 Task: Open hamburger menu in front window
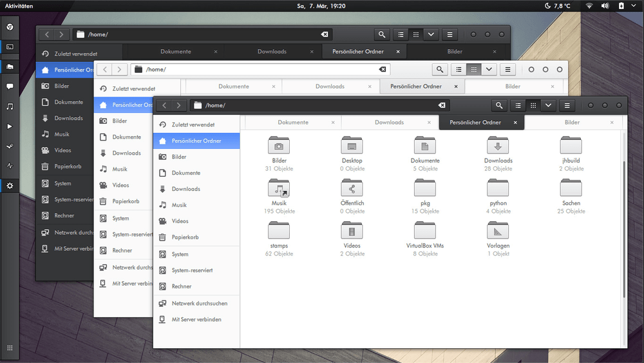(x=567, y=105)
